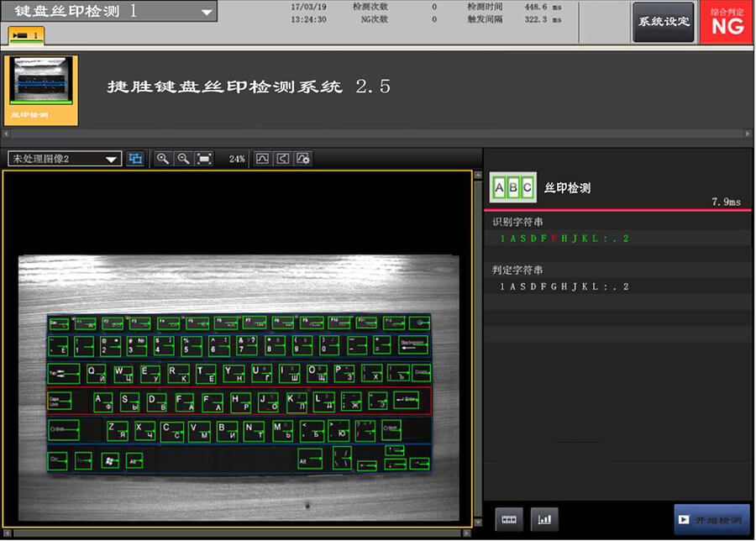Click the curve display icon above the image
The width and height of the screenshot is (756, 541).
(x=261, y=158)
